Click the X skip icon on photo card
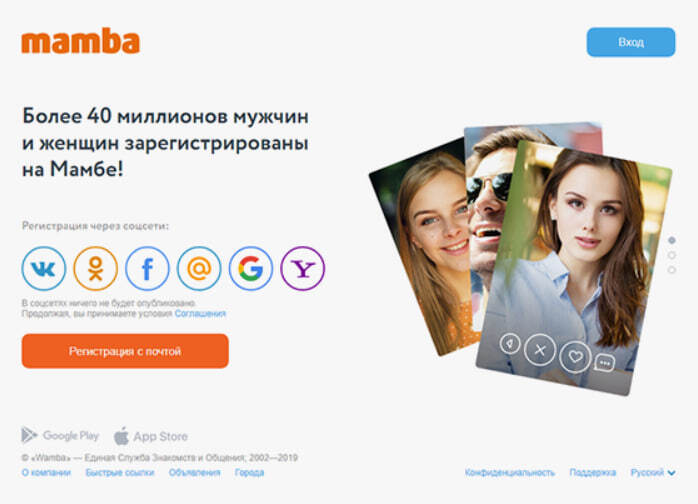Screen dimensions: 698x504 pyautogui.click(x=540, y=350)
